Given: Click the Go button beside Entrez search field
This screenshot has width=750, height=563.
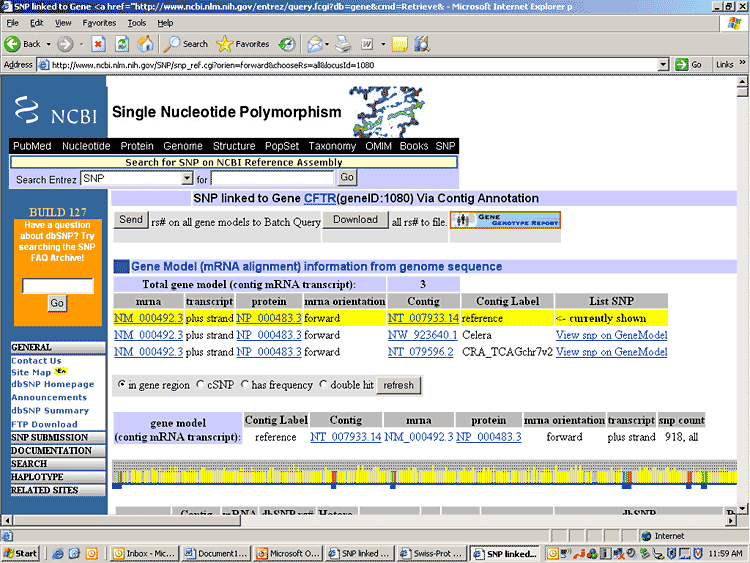Looking at the screenshot, I should tap(347, 177).
